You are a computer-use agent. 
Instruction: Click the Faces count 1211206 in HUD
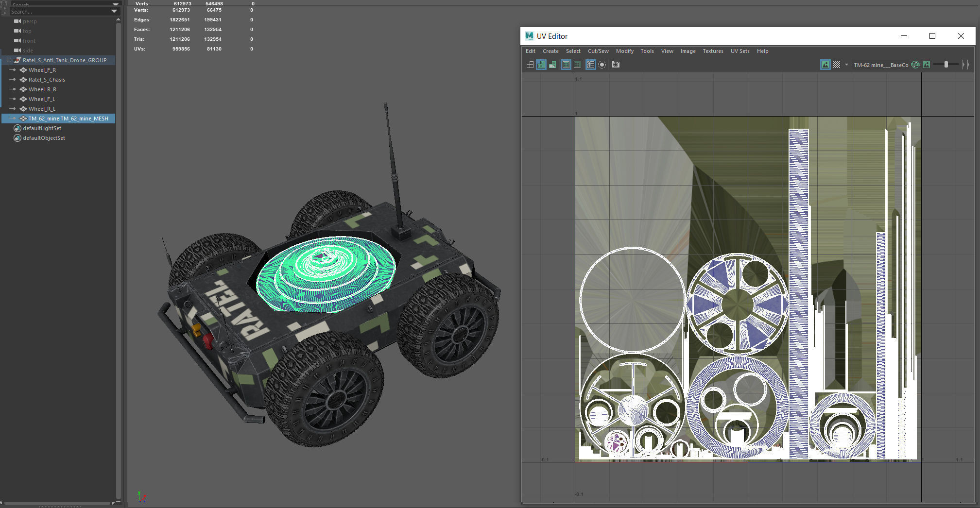tap(179, 30)
